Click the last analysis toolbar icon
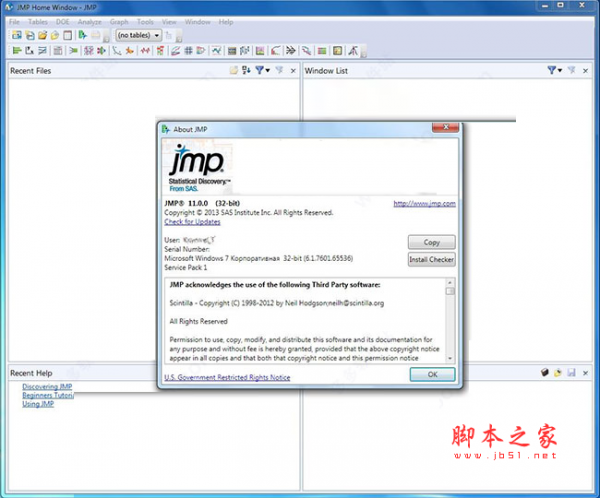This screenshot has height=498, width=600. 353,51
